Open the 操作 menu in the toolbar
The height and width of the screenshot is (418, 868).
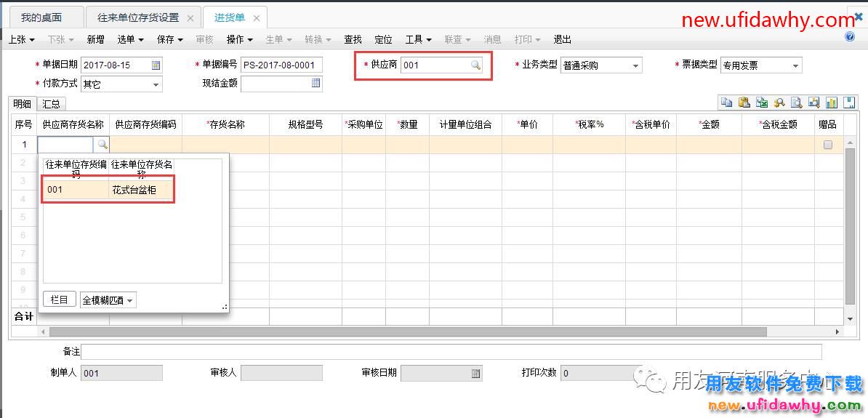tap(239, 39)
